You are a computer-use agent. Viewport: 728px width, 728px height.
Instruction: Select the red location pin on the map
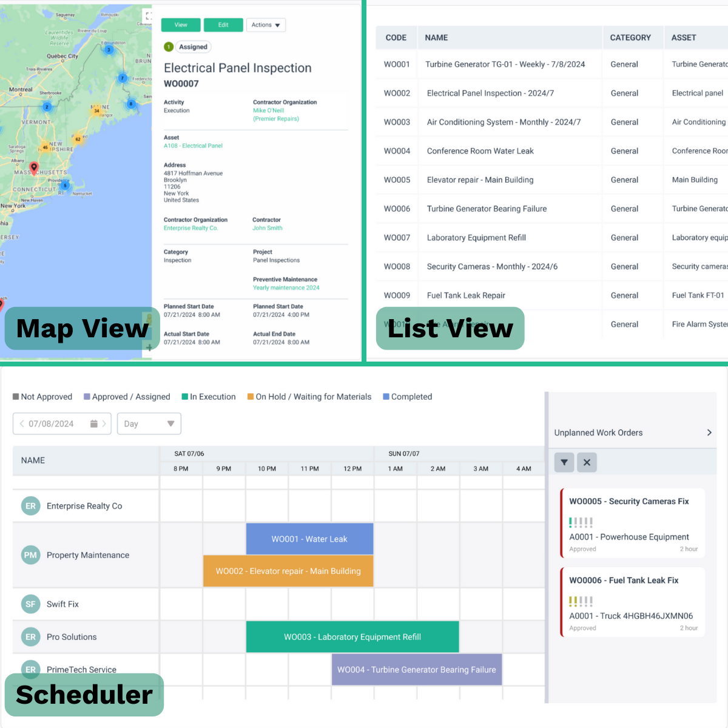[34, 166]
